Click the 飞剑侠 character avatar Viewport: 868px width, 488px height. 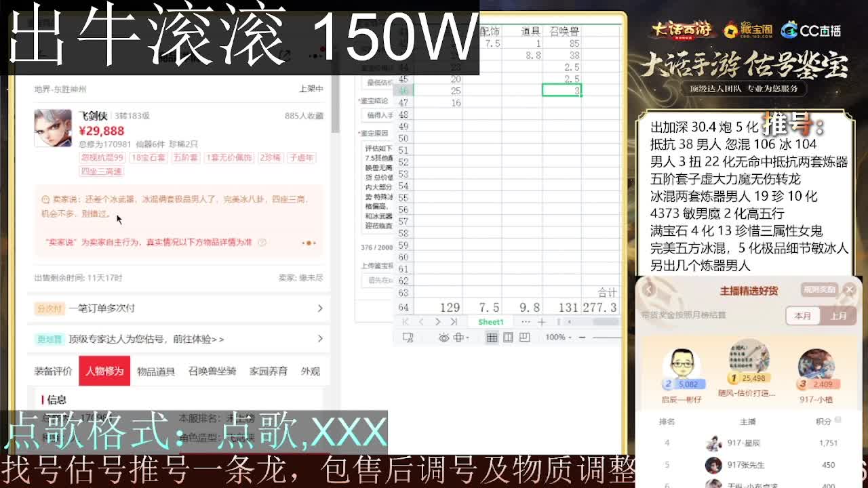tap(53, 127)
